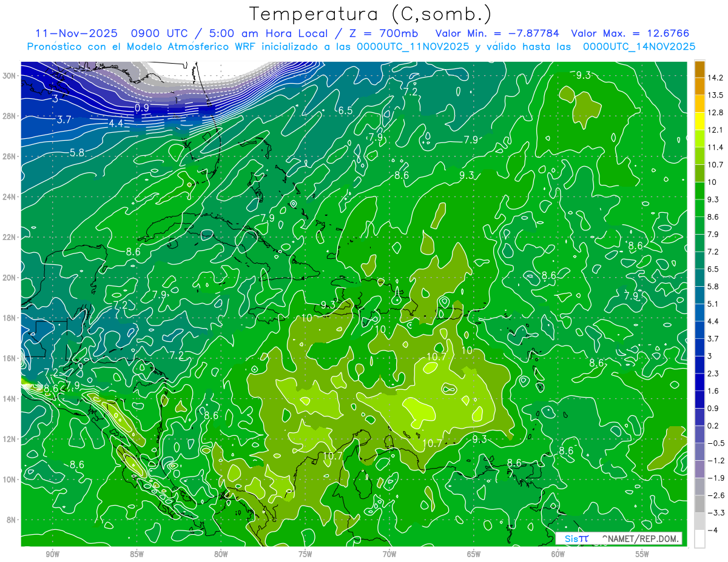This screenshot has height=562, width=728.
Task: Click the '18N' latitude axis label
Action: click(x=9, y=318)
